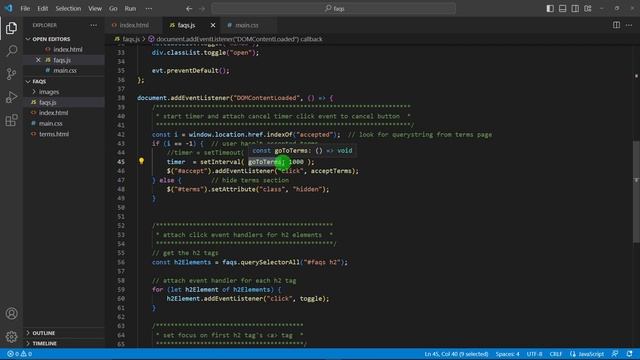Screen dimensions: 640x360
Task: Click the VS Code logo icon
Action: pyautogui.click(x=9, y=8)
